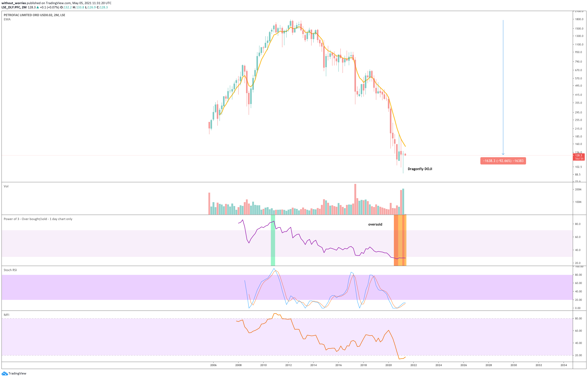588x378 pixels.
Task: Click the Stoch RSI pane label
Action: tap(10, 270)
